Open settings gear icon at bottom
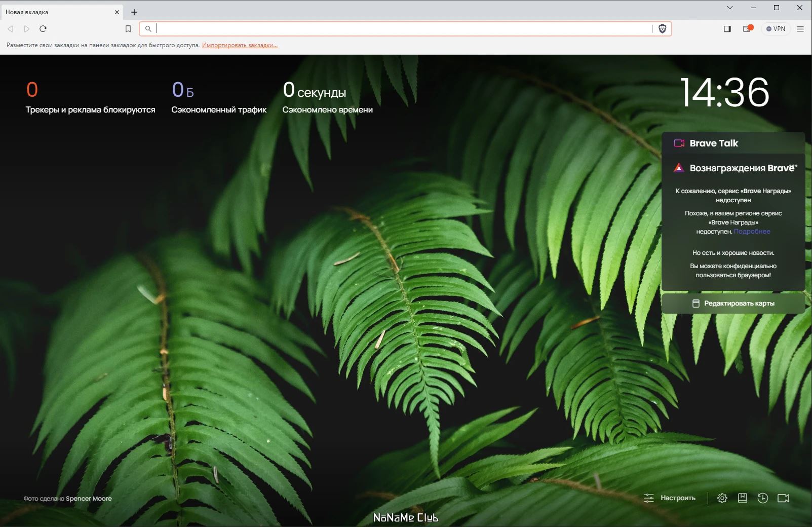 pyautogui.click(x=722, y=498)
